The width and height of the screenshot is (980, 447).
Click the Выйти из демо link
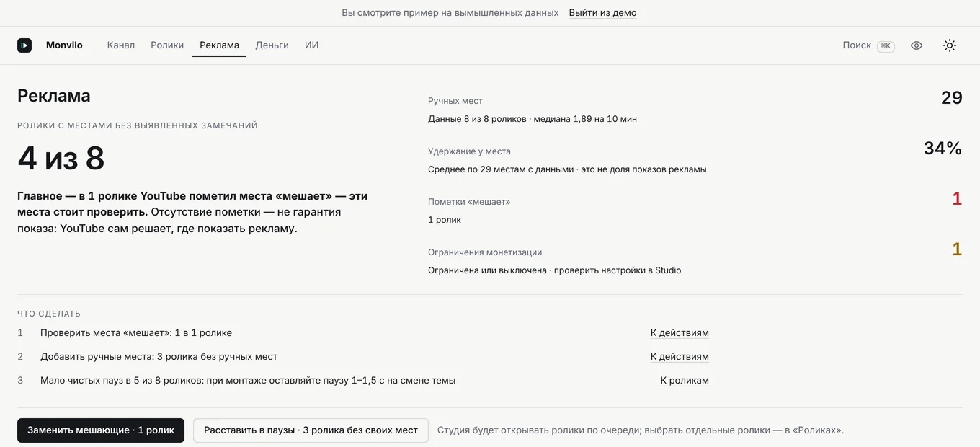[602, 13]
